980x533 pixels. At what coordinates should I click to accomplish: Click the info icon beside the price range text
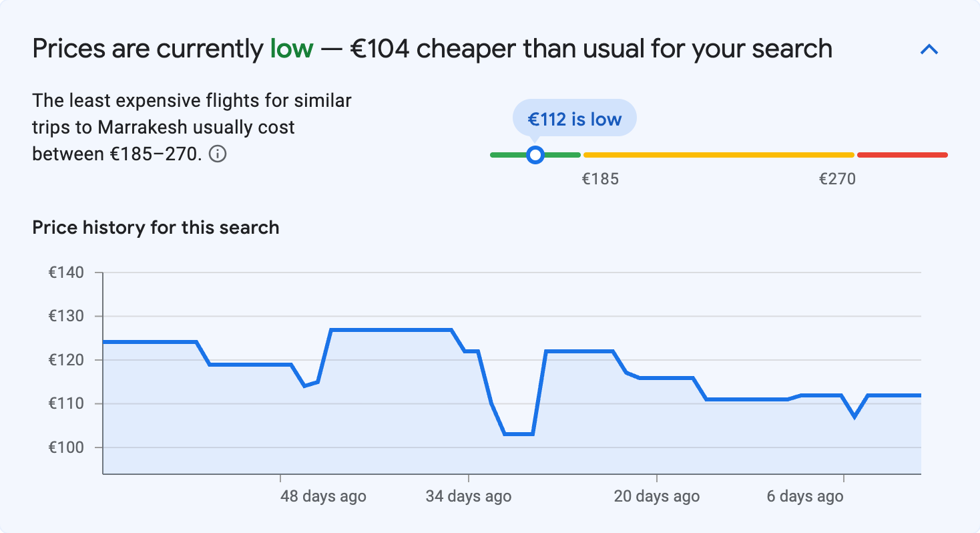pos(218,154)
